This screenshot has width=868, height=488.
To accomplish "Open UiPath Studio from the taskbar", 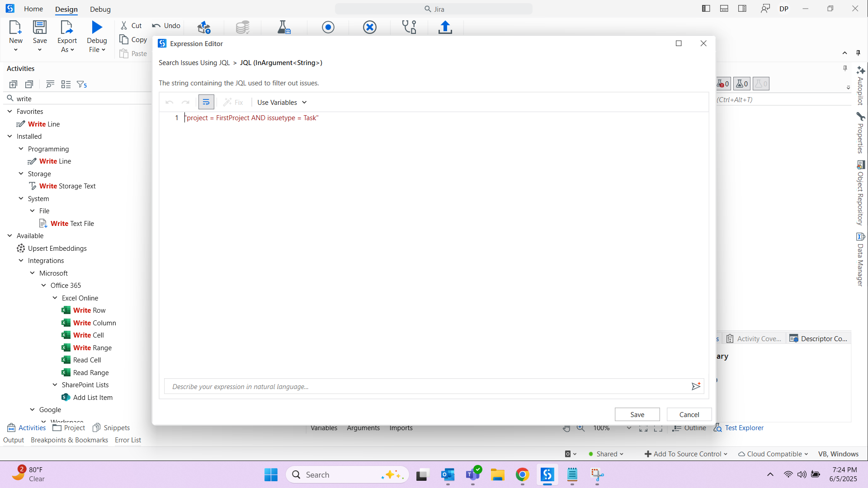I will [x=547, y=475].
